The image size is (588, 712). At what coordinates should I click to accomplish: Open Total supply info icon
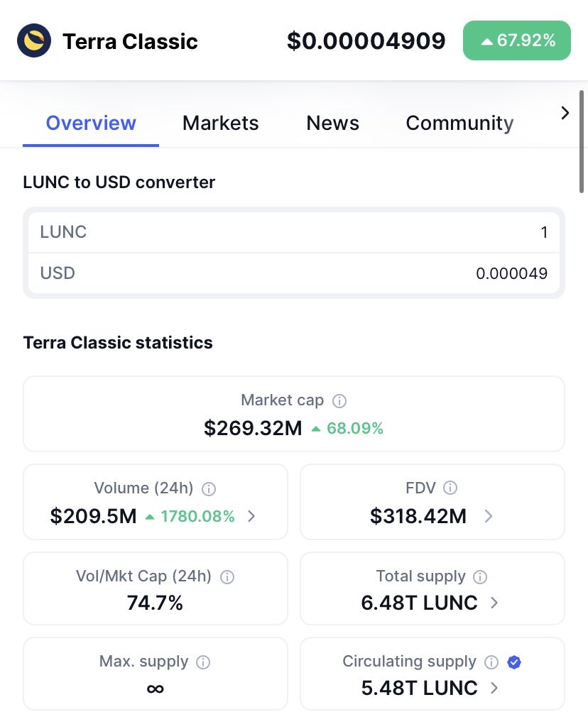pos(480,577)
